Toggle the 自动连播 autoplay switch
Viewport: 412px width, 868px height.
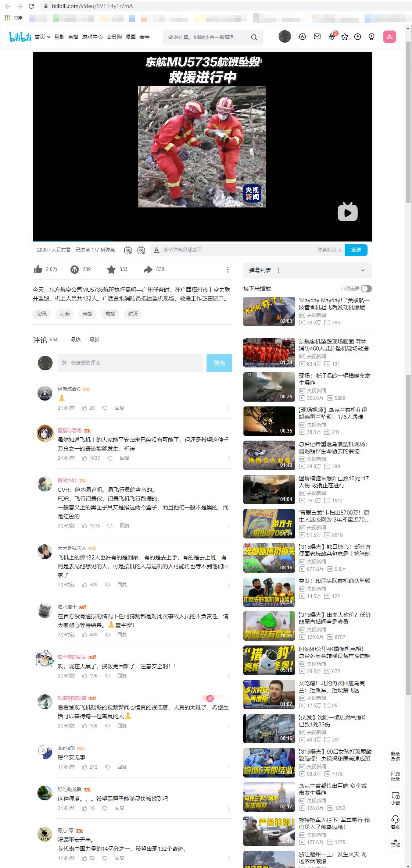click(x=366, y=289)
